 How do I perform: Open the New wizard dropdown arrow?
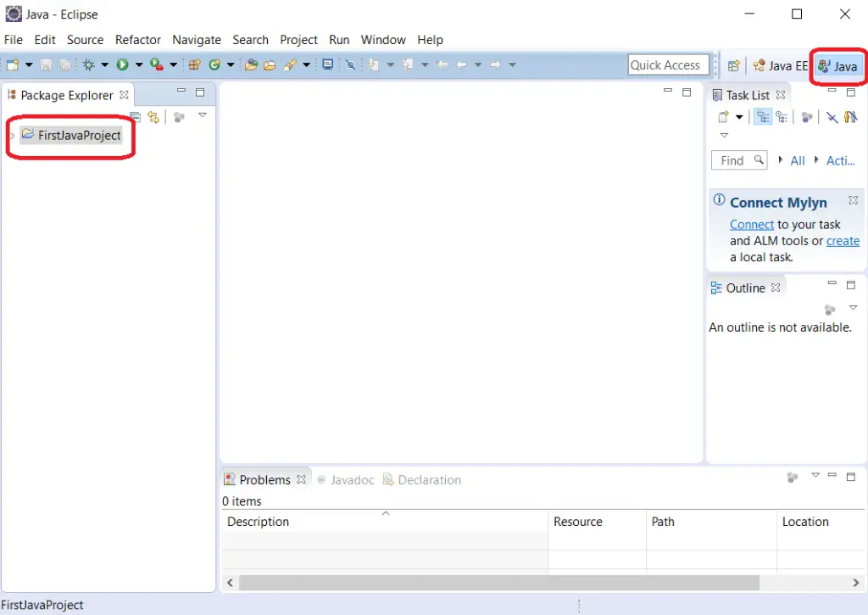[x=29, y=64]
